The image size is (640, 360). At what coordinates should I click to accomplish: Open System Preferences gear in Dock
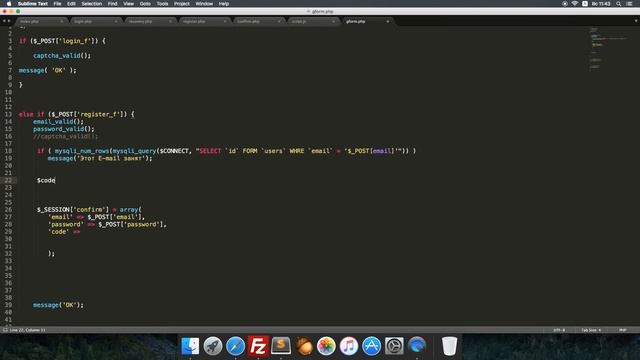click(394, 346)
